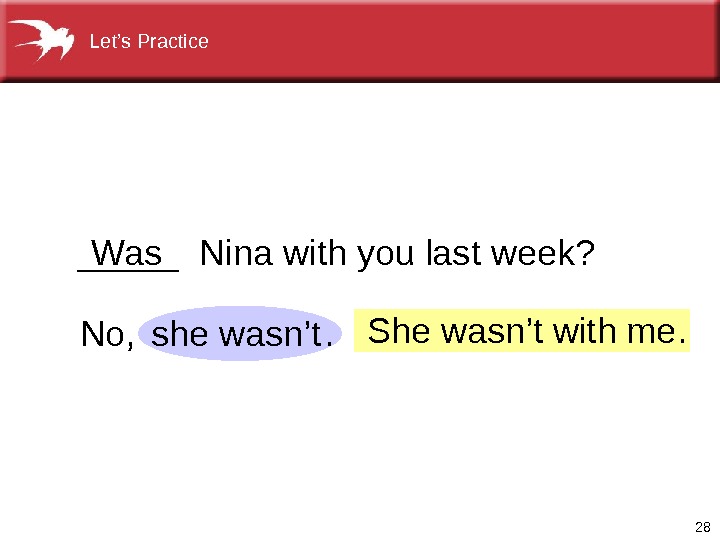Select the "Let's Practice" slide title
This screenshot has height=540, width=720.
coord(149,42)
